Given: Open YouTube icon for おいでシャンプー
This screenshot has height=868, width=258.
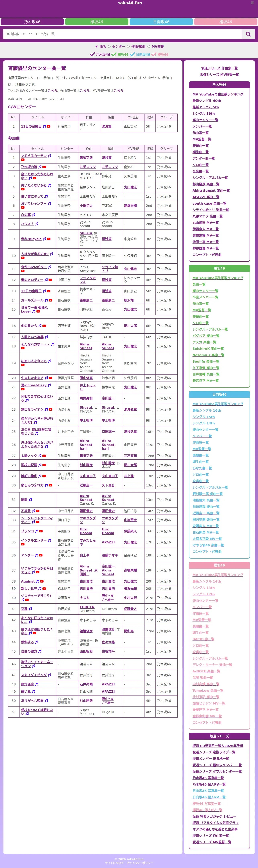Looking at the screenshot, I should coord(23,208).
